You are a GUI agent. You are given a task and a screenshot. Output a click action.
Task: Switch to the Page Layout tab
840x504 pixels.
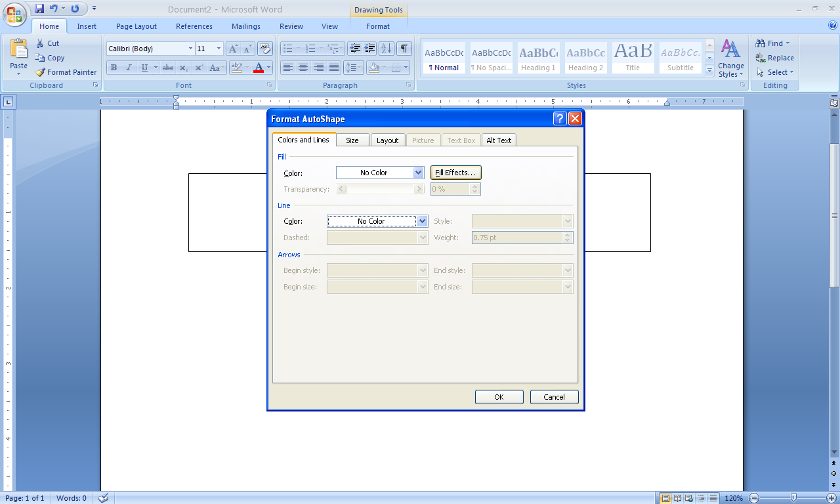pyautogui.click(x=136, y=26)
